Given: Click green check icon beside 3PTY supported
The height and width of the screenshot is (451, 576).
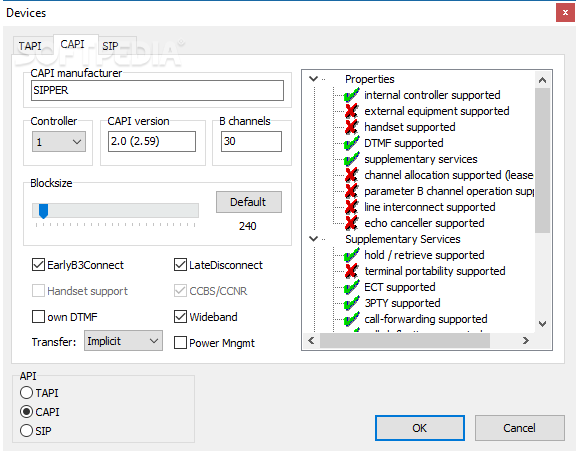Looking at the screenshot, I should [351, 303].
